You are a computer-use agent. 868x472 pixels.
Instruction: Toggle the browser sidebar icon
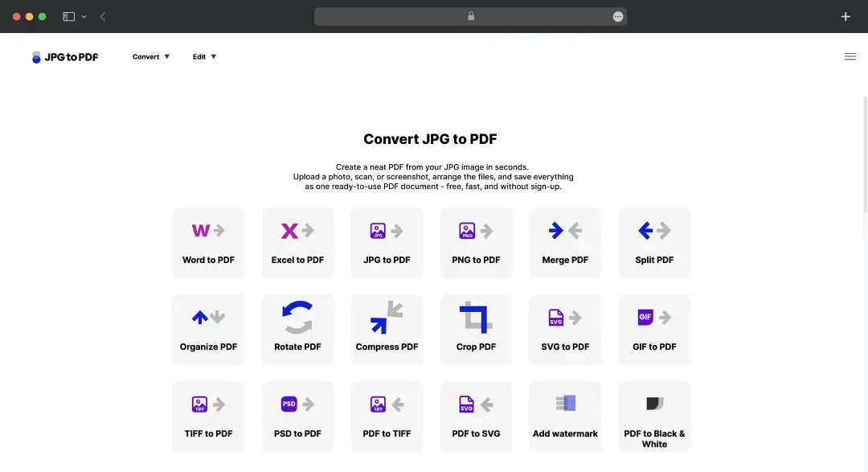68,17
